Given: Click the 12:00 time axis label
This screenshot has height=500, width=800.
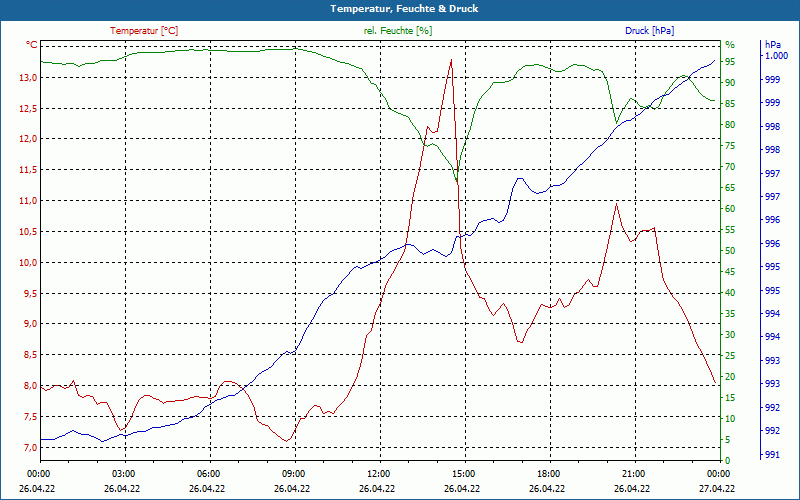Looking at the screenshot, I should click(378, 474).
